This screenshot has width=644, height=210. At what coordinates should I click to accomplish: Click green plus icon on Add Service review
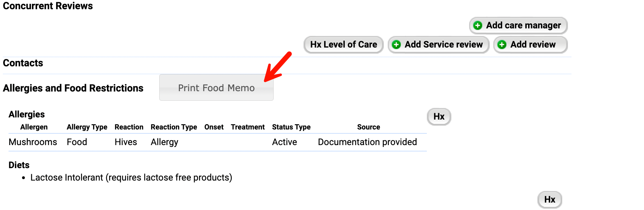click(396, 45)
